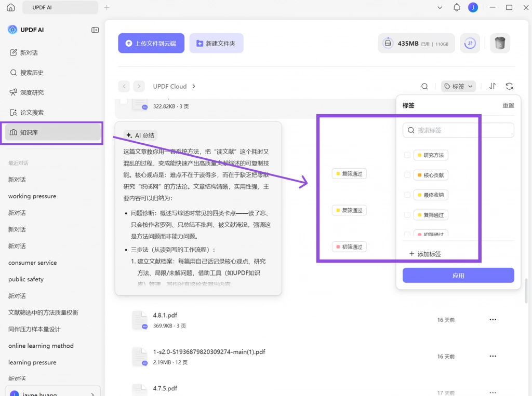Check the 核心贡献 tag checkbox
Image resolution: width=532 pixels, height=396 pixels.
click(407, 175)
